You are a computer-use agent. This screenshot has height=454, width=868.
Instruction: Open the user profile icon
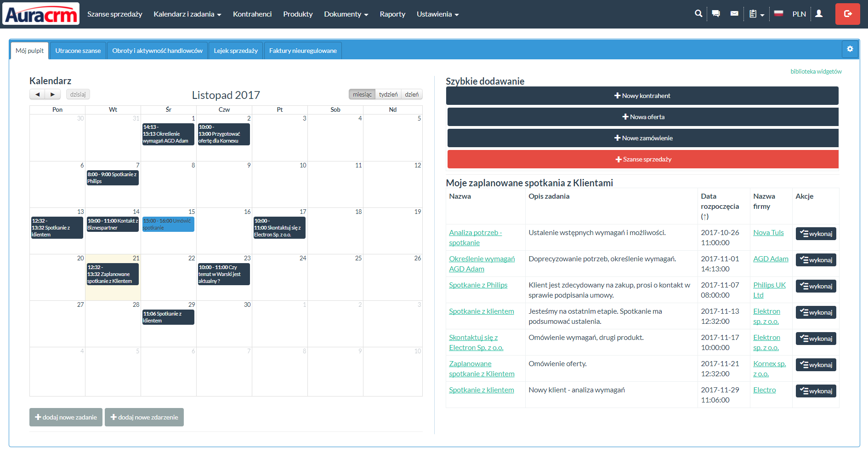click(x=819, y=14)
